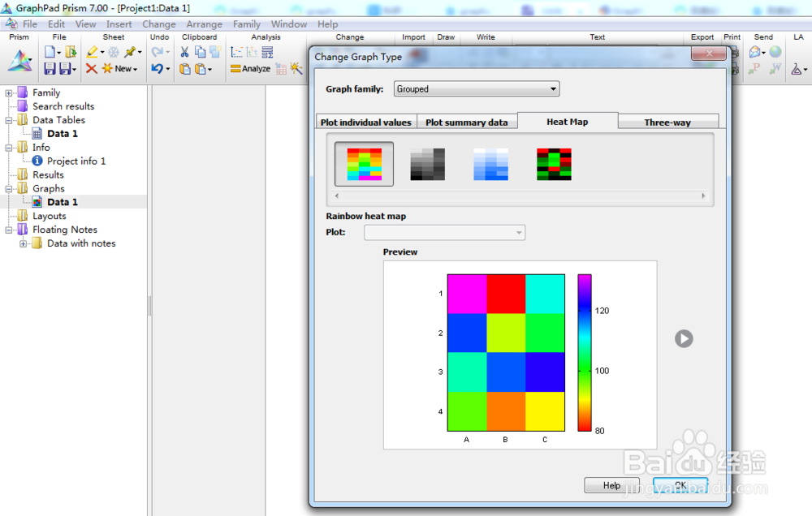Click the globe web icon
This screenshot has width=812, height=516.
[775, 52]
